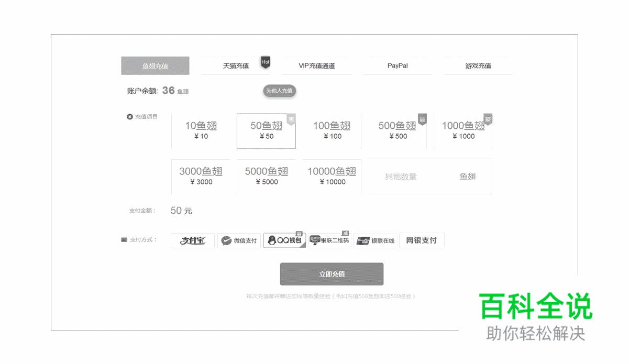Click the 豪 badge on 1000鱼翅

point(488,119)
